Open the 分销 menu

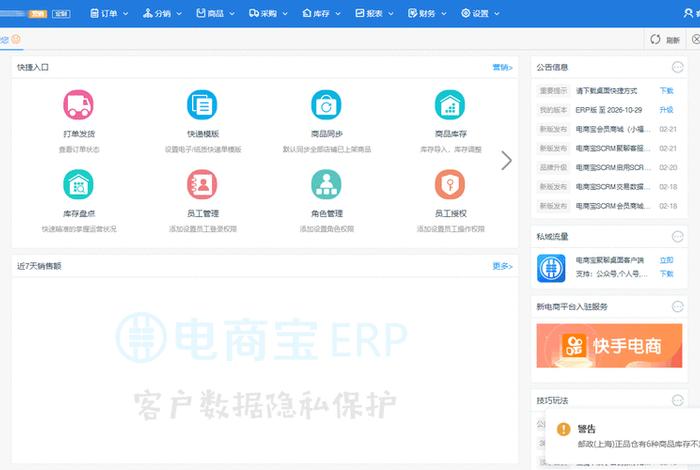162,13
